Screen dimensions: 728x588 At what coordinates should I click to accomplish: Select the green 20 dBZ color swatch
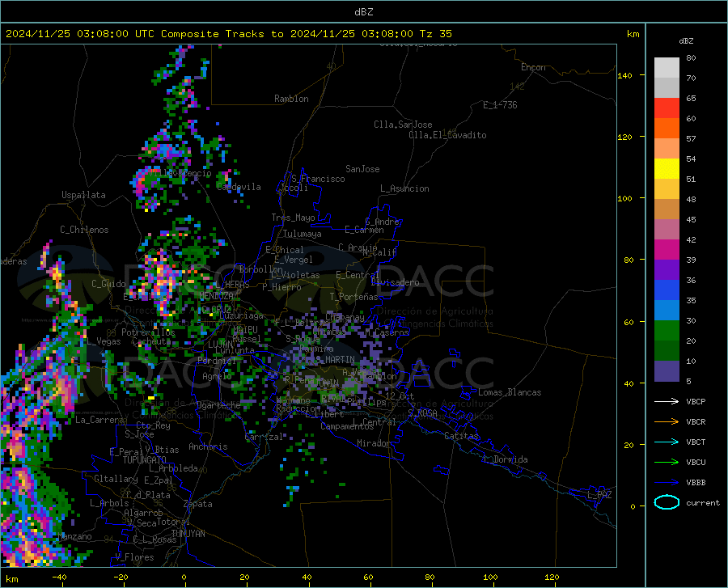[x=667, y=331]
